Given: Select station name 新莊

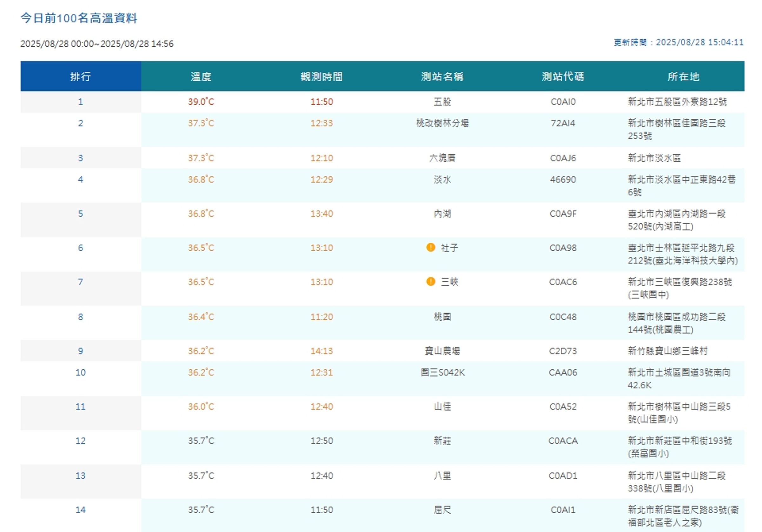Looking at the screenshot, I should 442,441.
